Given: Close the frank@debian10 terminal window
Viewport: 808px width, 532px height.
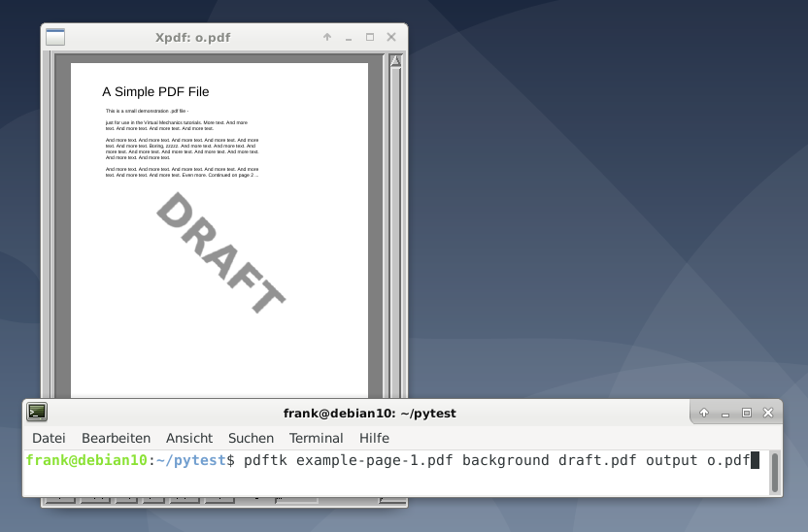Looking at the screenshot, I should tap(768, 413).
